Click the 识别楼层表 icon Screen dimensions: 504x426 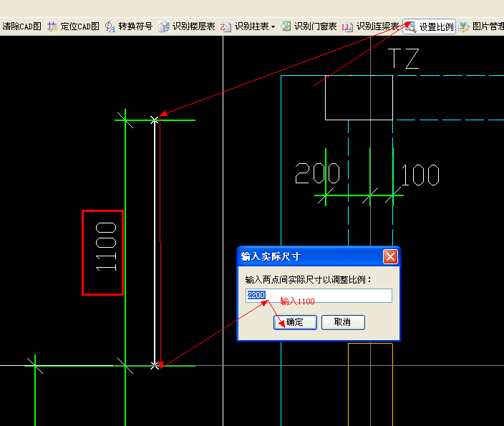[x=164, y=26]
